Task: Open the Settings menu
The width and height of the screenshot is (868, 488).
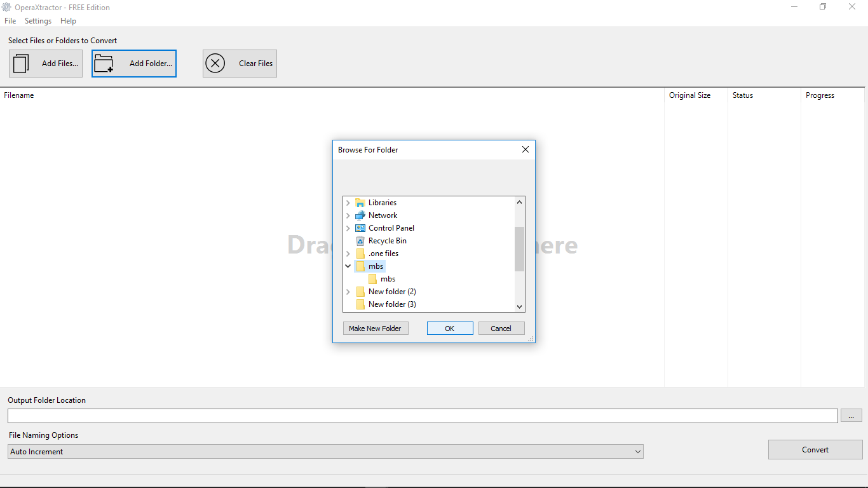Action: (38, 21)
